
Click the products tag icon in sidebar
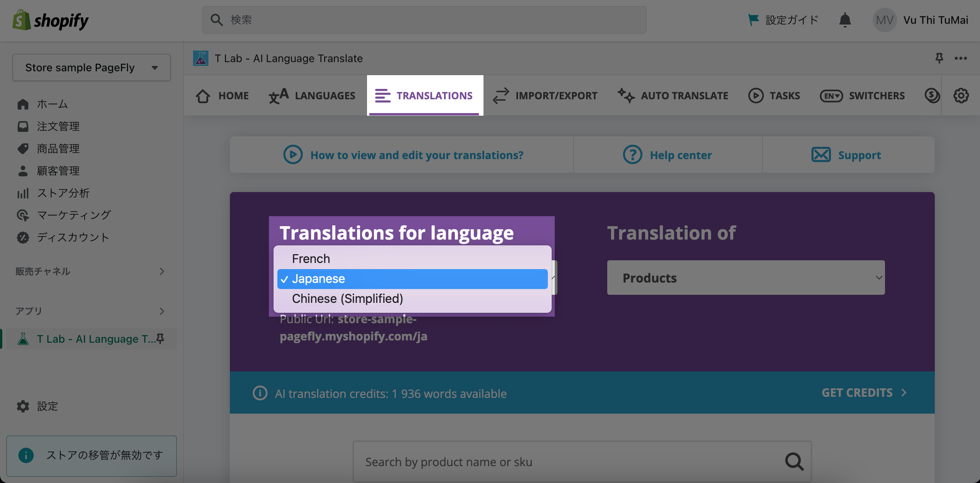click(x=23, y=148)
